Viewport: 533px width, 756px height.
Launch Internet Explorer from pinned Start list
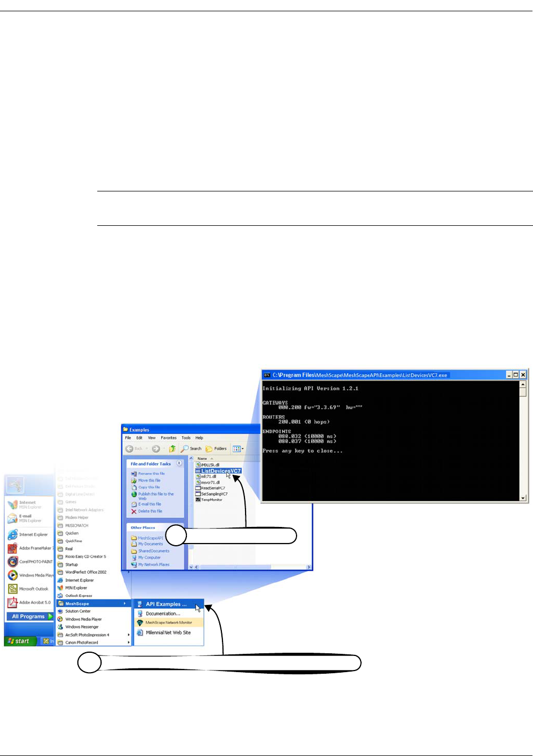28,534
